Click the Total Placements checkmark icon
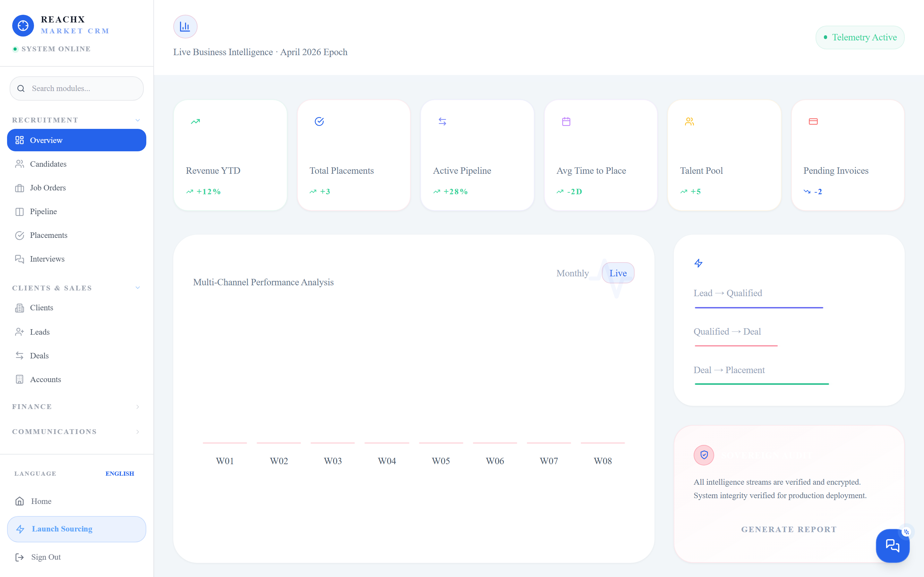 pos(319,121)
